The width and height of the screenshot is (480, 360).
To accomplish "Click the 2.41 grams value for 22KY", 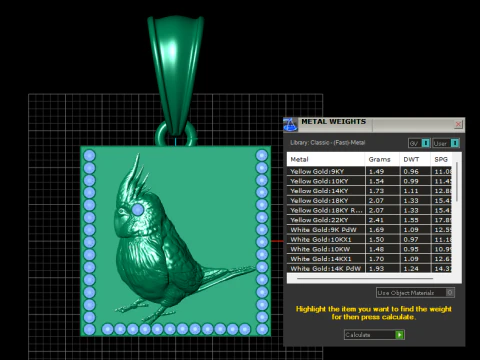I will (x=377, y=220).
